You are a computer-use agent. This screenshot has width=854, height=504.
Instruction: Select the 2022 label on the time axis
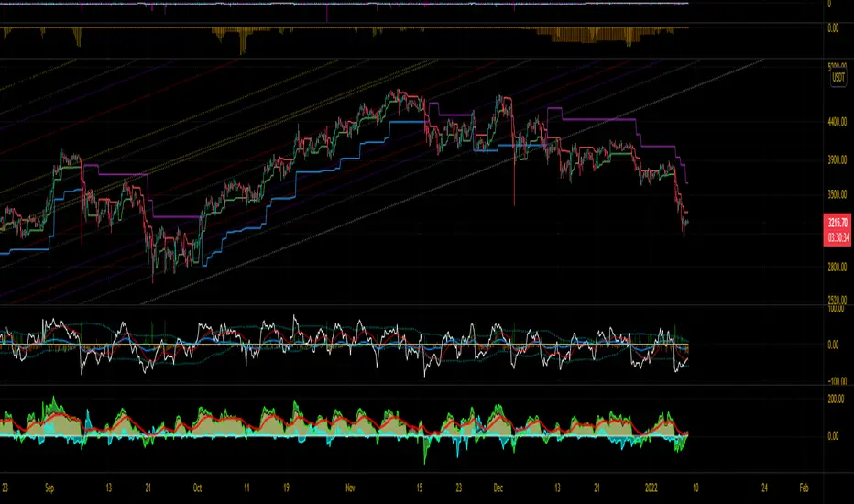651,488
